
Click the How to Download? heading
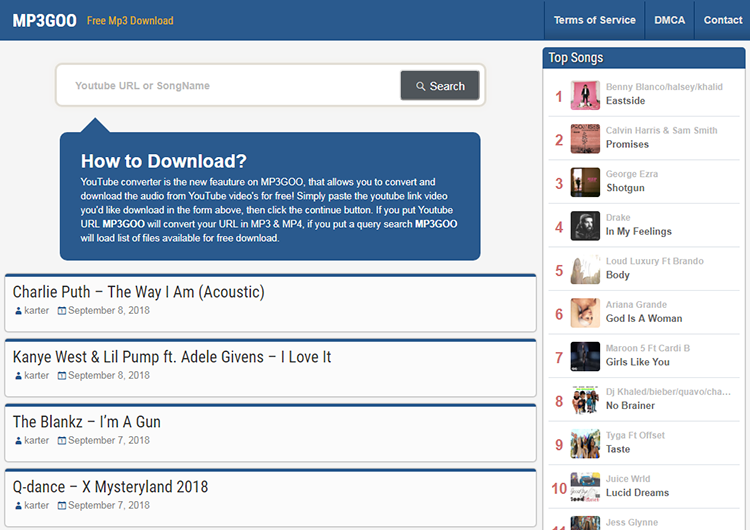coord(164,161)
